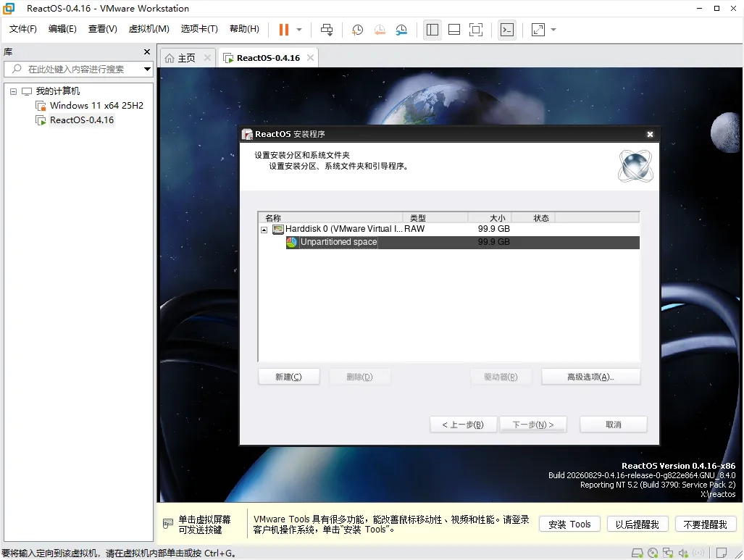The height and width of the screenshot is (560, 744).
Task: Select the Unpartitioned space row
Action: tap(463, 242)
